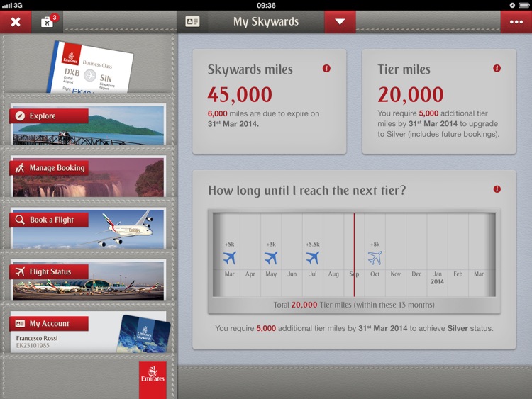Tap the Feb month label in chart
The image size is (532, 399).
458,274
